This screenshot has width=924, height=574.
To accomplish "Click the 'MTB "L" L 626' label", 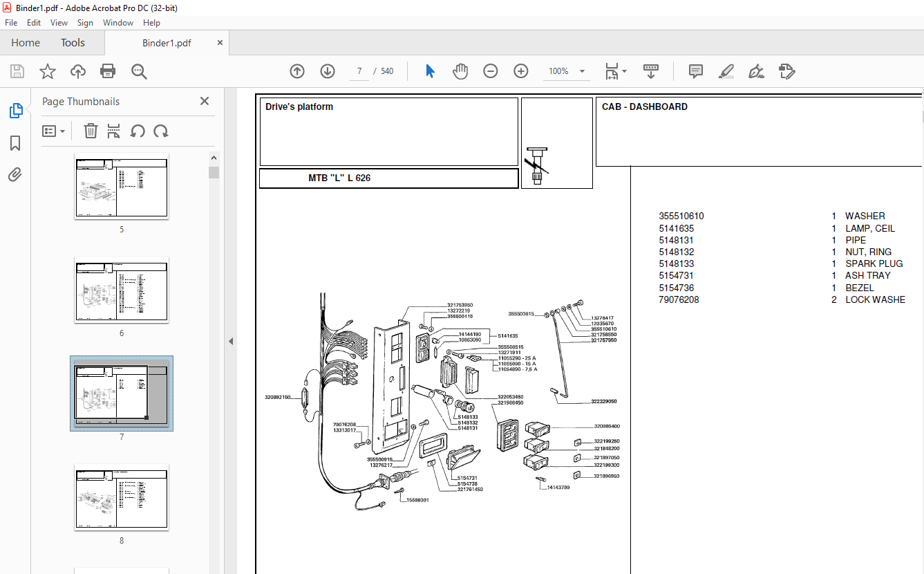I will 339,178.
